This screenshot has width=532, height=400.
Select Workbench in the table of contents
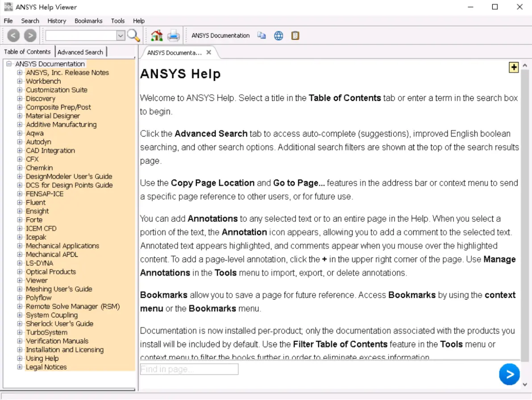click(x=43, y=81)
